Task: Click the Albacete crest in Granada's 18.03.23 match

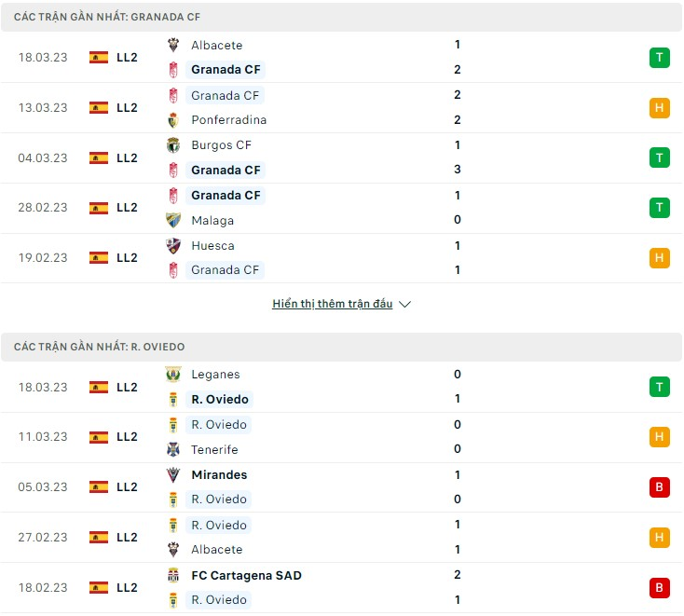Action: [173, 45]
